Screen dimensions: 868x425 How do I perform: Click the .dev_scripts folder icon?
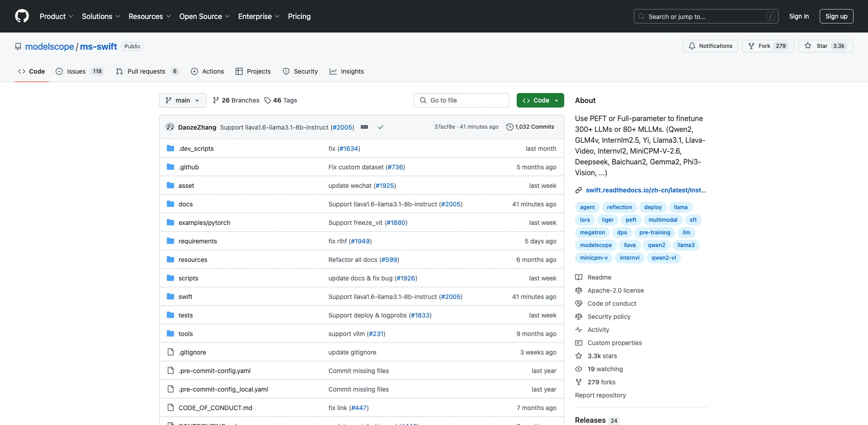[x=170, y=148]
